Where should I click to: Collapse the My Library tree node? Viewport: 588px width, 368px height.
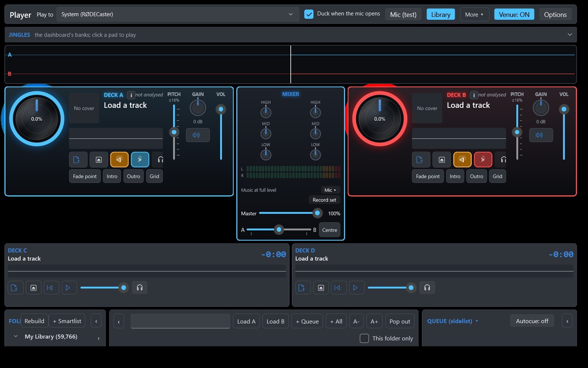coord(16,336)
